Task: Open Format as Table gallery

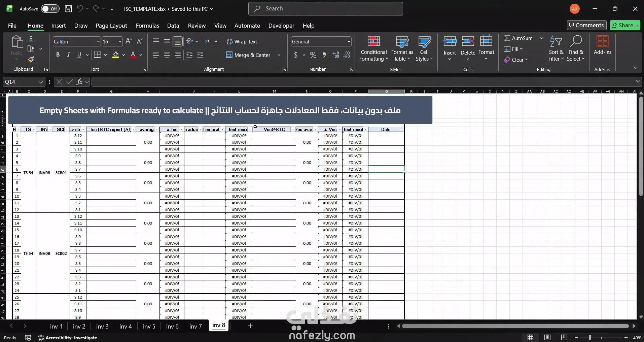Action: pyautogui.click(x=402, y=49)
